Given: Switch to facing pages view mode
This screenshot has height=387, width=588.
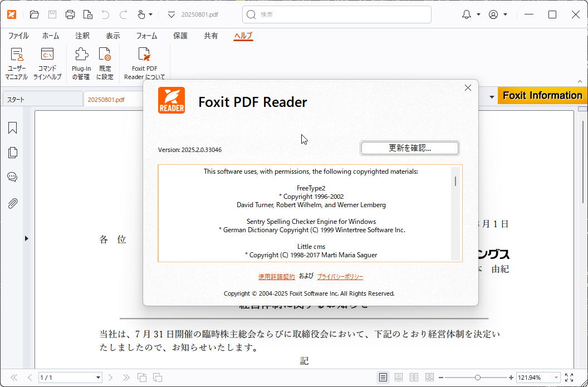Looking at the screenshot, I should tap(414, 377).
